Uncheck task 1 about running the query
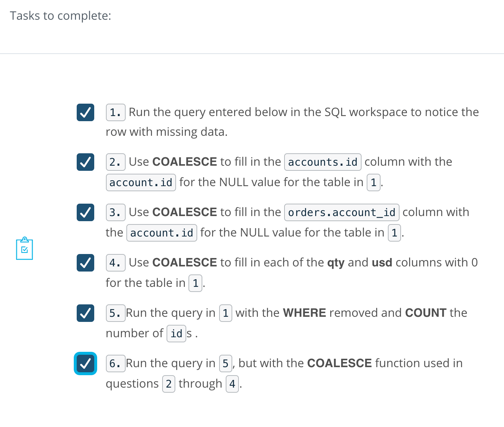The width and height of the screenshot is (504, 427). [x=85, y=112]
